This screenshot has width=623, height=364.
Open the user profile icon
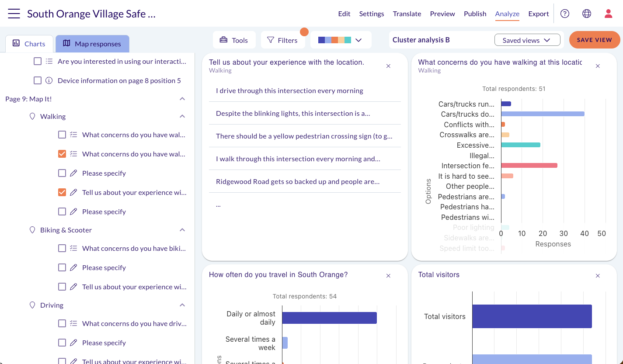tap(609, 14)
